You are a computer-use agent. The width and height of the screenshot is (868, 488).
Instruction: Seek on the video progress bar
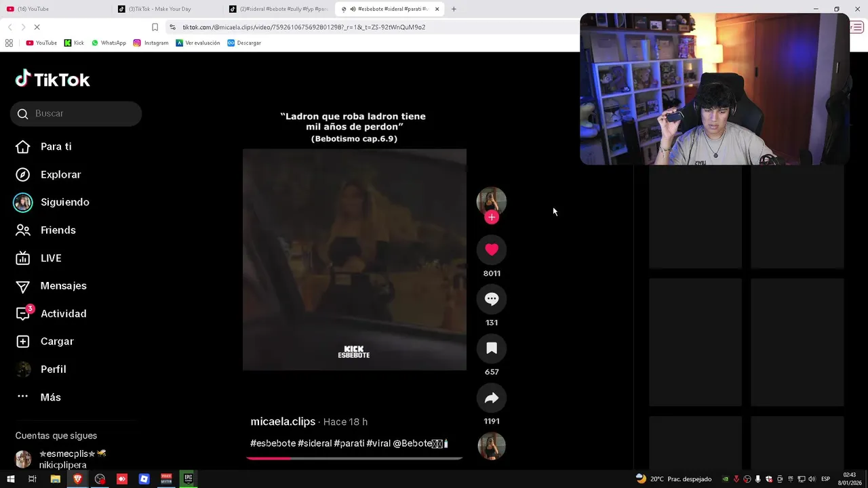(354, 458)
